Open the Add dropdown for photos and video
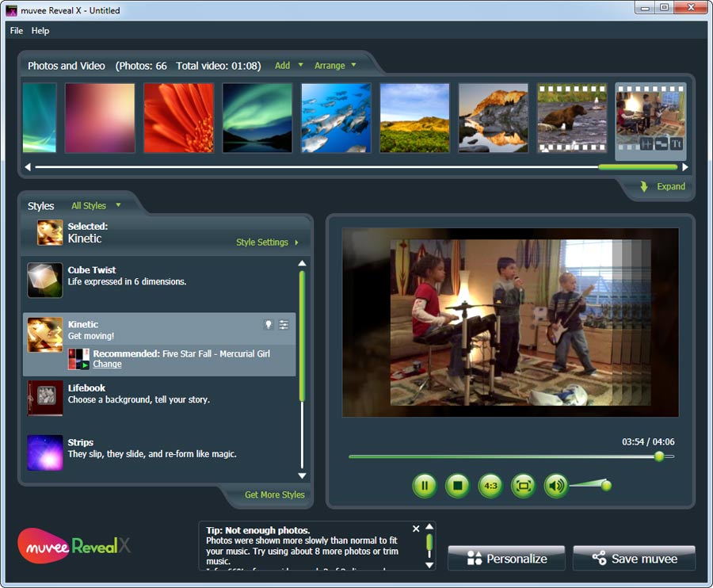This screenshot has width=713, height=588. tap(289, 66)
